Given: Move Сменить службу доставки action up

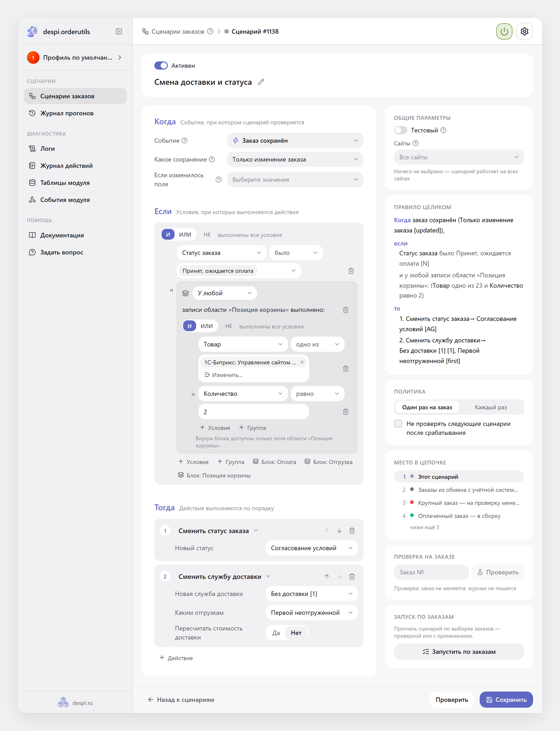Looking at the screenshot, I should pos(327,576).
